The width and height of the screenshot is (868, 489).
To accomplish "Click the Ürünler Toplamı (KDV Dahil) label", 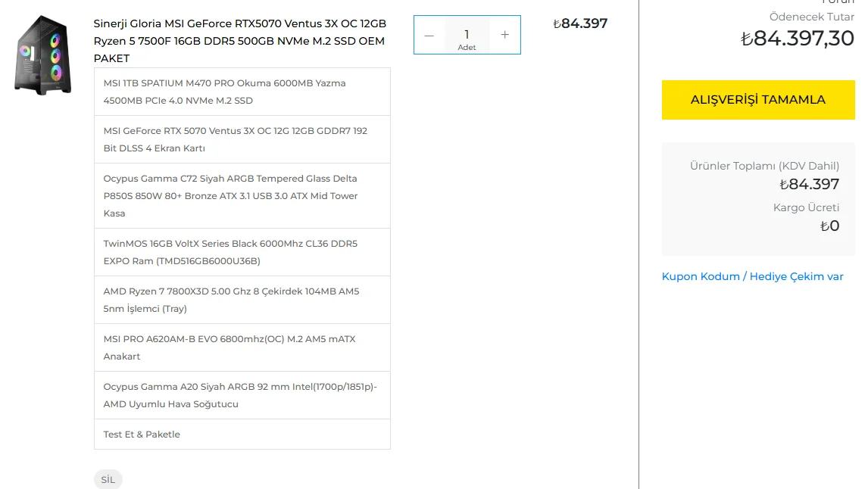I will pos(764,166).
